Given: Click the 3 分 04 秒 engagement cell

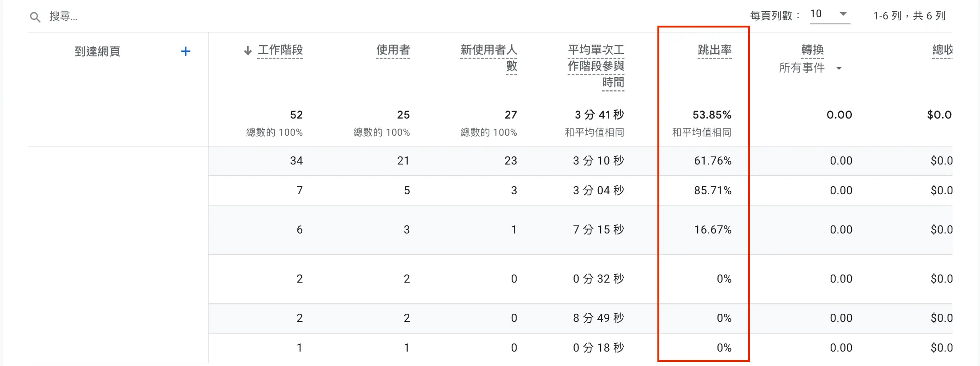Looking at the screenshot, I should point(599,191).
